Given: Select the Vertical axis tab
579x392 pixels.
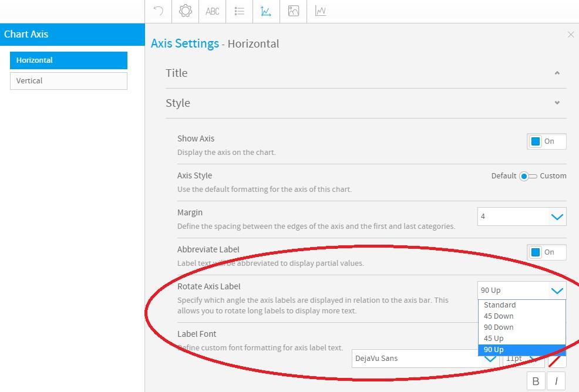Looking at the screenshot, I should coord(69,81).
